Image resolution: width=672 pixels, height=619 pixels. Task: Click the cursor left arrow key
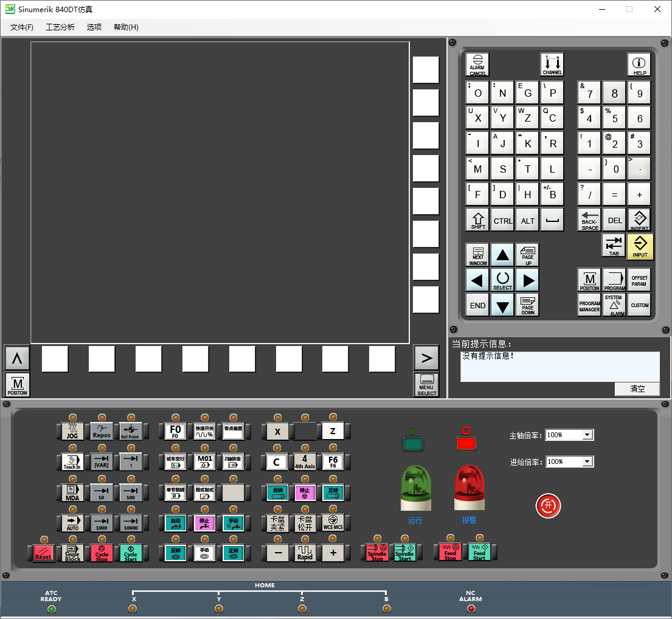pos(477,280)
